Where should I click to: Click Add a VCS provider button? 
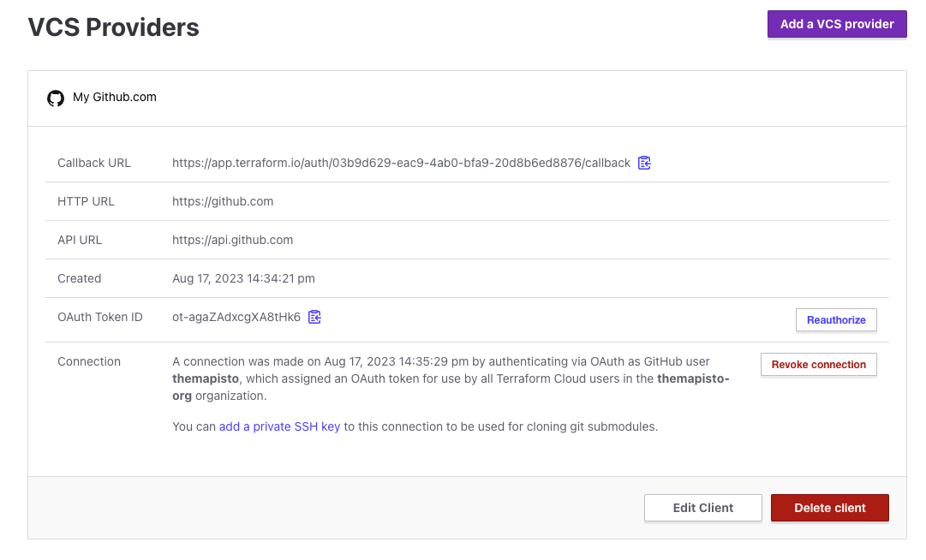click(x=837, y=24)
